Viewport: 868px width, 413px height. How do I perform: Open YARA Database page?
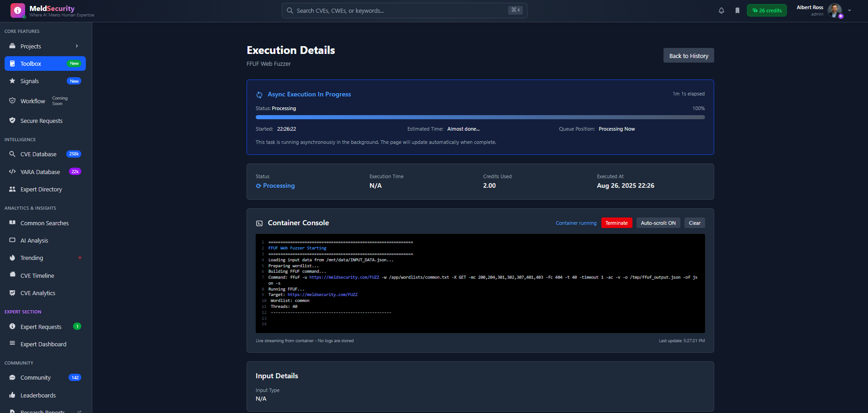45,172
